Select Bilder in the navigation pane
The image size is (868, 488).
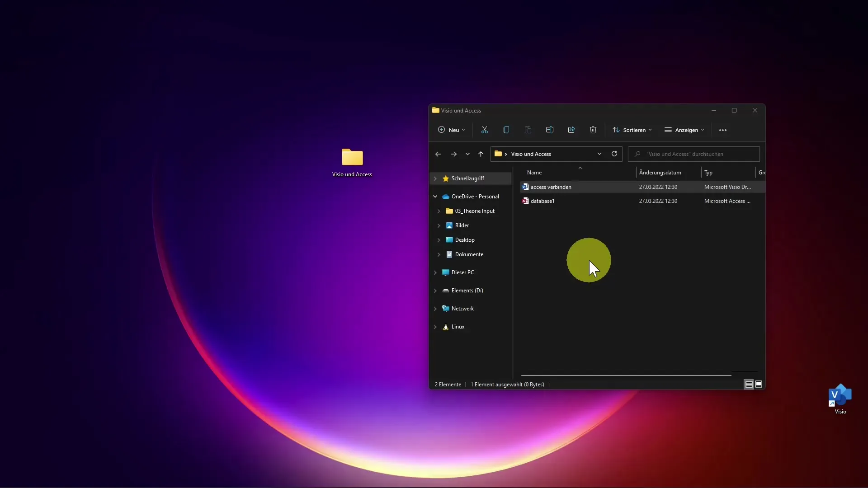[462, 225]
